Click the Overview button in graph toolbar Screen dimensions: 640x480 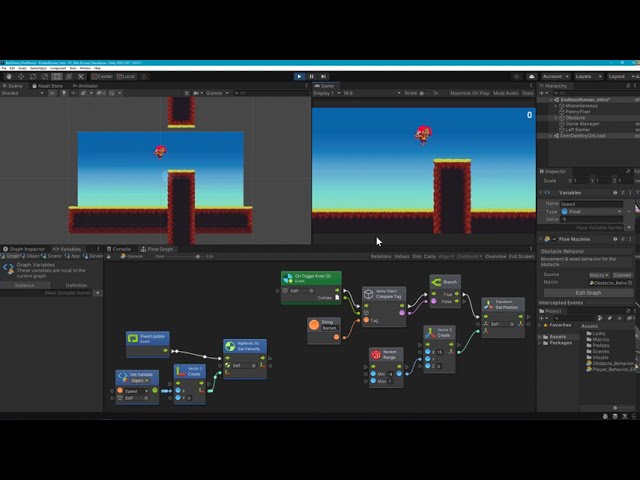pos(496,256)
